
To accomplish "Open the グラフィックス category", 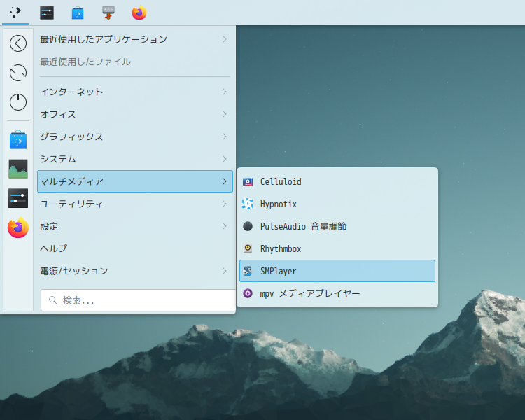I will pos(135,136).
